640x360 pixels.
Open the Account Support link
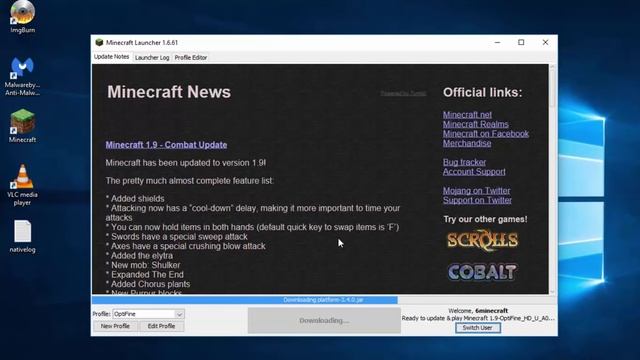click(x=474, y=171)
